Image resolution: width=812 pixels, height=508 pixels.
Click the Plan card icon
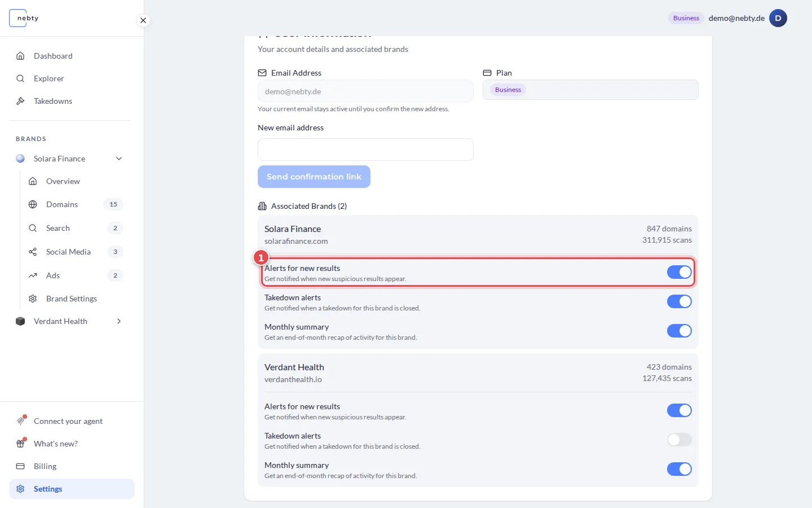[487, 73]
